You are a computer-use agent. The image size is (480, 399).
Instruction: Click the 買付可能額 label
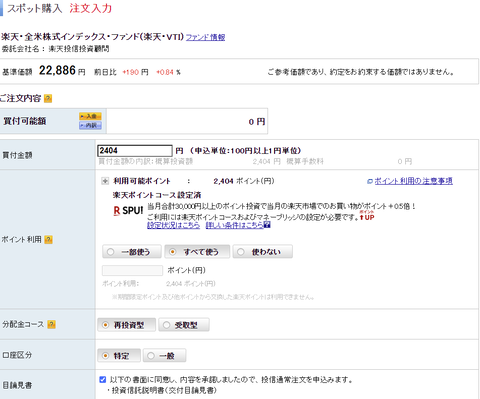(24, 121)
